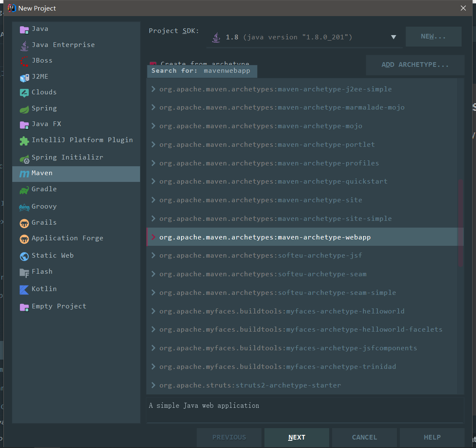Click the Java FX folder icon
Image resolution: width=476 pixels, height=448 pixels.
point(24,125)
